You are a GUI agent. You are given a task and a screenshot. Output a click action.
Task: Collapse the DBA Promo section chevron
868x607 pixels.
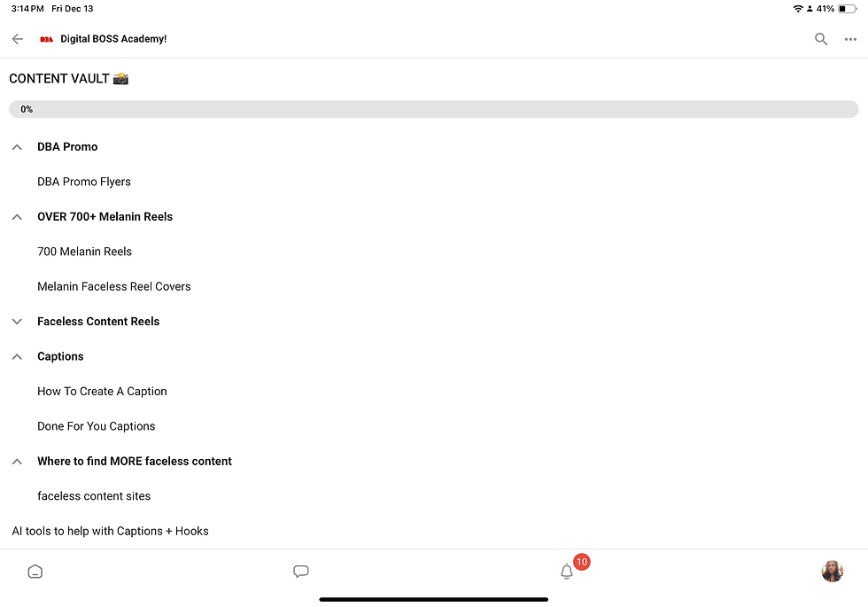coord(17,147)
